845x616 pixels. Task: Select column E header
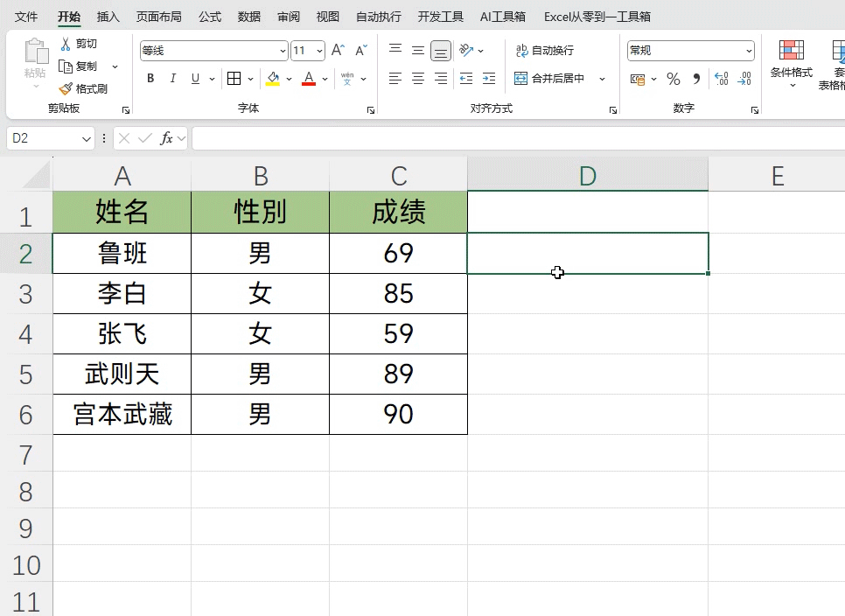(777, 175)
